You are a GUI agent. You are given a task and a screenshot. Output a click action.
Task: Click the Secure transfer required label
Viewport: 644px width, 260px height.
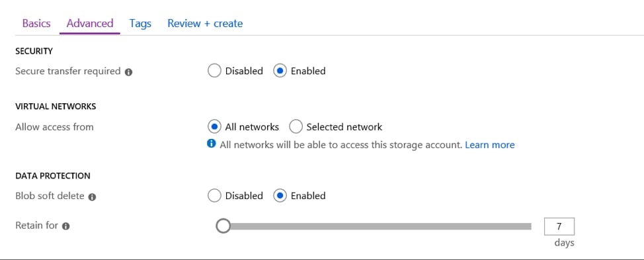(67, 71)
